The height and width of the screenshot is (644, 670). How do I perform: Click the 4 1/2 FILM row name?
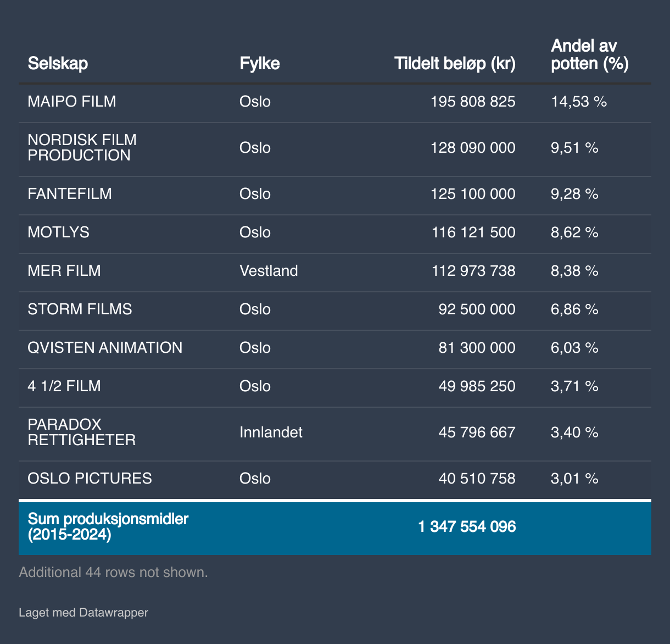(x=64, y=386)
